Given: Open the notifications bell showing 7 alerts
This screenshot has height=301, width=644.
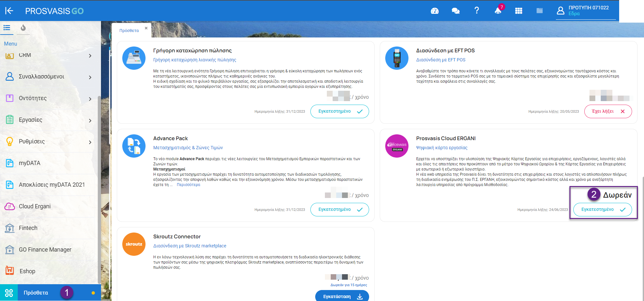Looking at the screenshot, I should [497, 11].
